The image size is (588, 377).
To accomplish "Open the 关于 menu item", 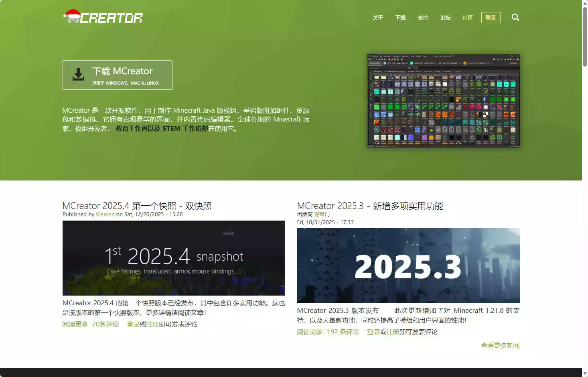I will (x=378, y=18).
